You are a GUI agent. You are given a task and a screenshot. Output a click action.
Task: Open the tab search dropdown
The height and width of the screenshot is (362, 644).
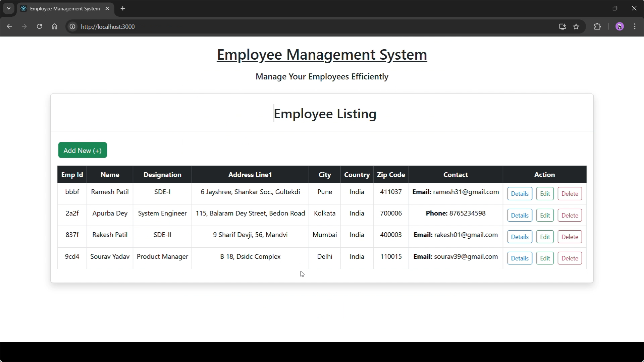coord(8,8)
